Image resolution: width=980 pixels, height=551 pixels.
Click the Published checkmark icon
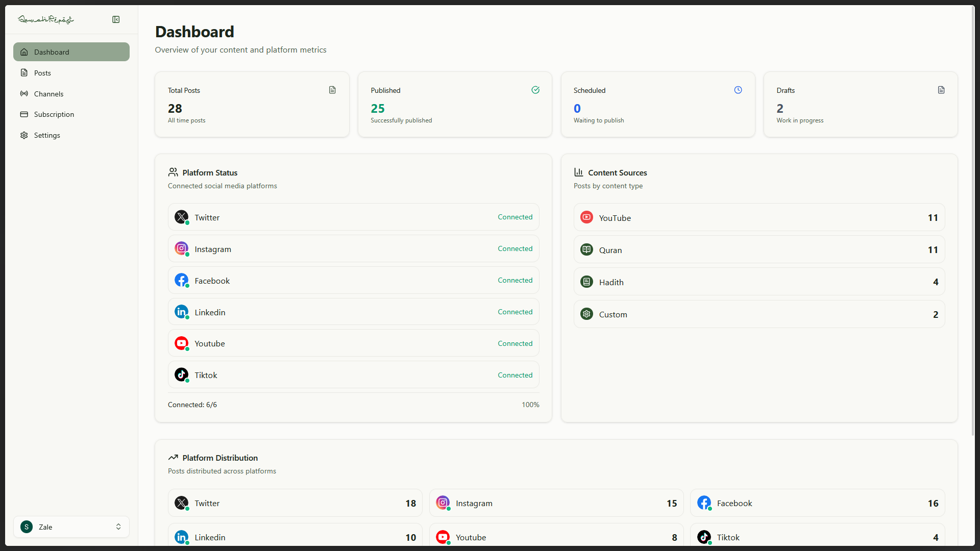[x=535, y=90]
